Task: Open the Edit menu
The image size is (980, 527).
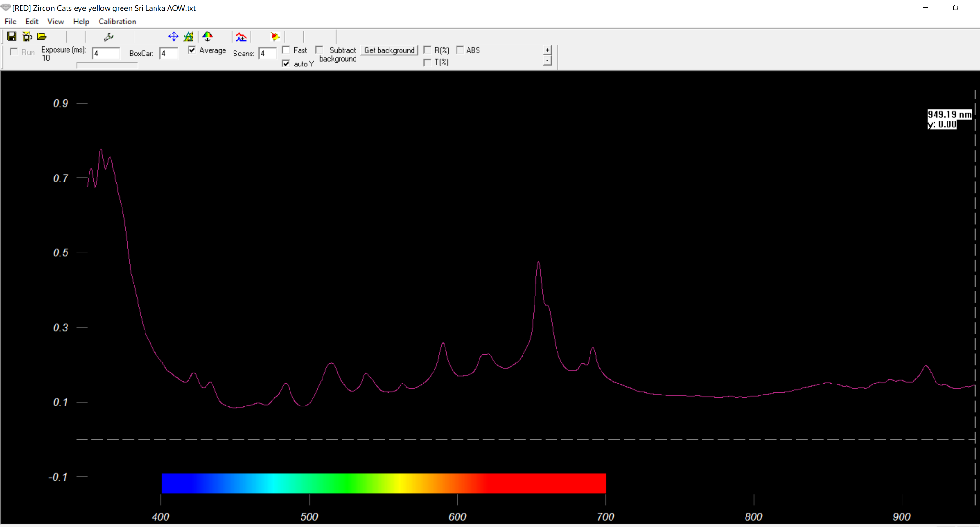Action: pos(32,22)
